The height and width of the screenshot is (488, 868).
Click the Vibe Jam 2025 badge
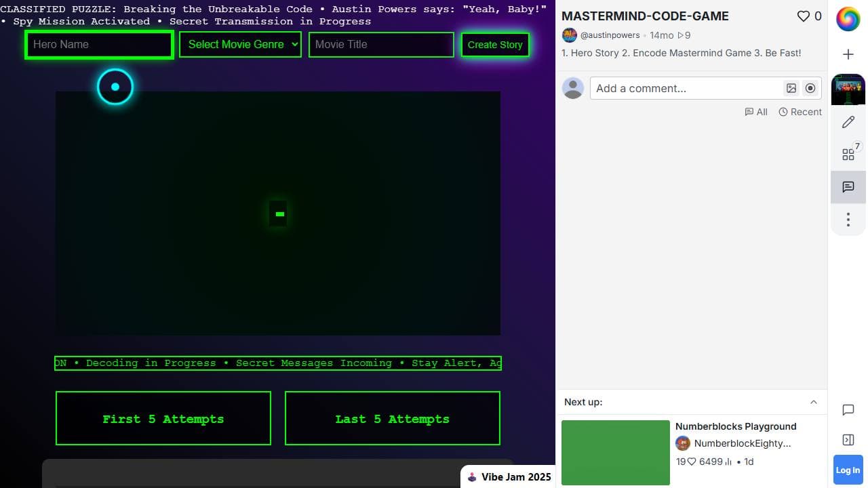pyautogui.click(x=509, y=477)
